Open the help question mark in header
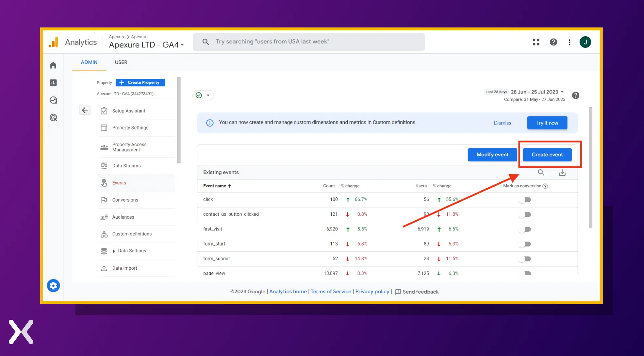This screenshot has height=356, width=644. click(x=553, y=42)
